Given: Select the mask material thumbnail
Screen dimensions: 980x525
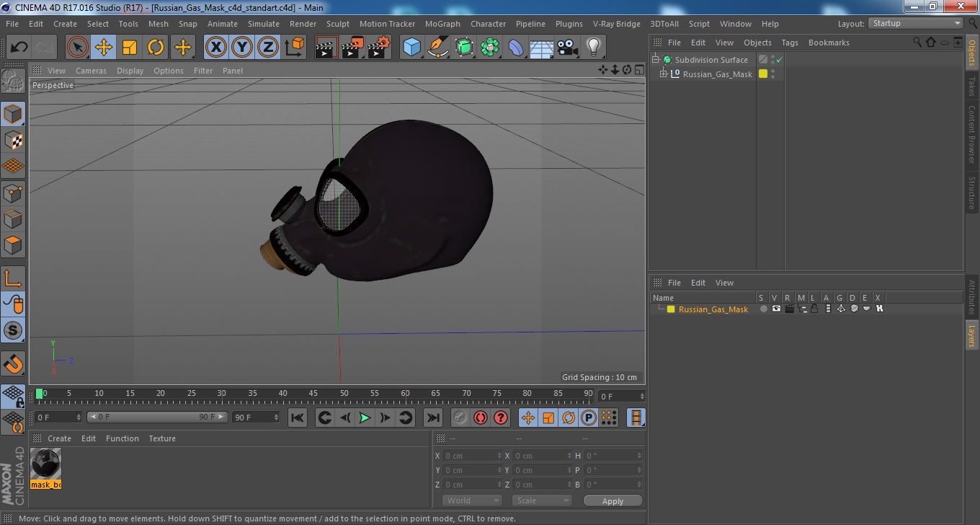Looking at the screenshot, I should (x=45, y=464).
